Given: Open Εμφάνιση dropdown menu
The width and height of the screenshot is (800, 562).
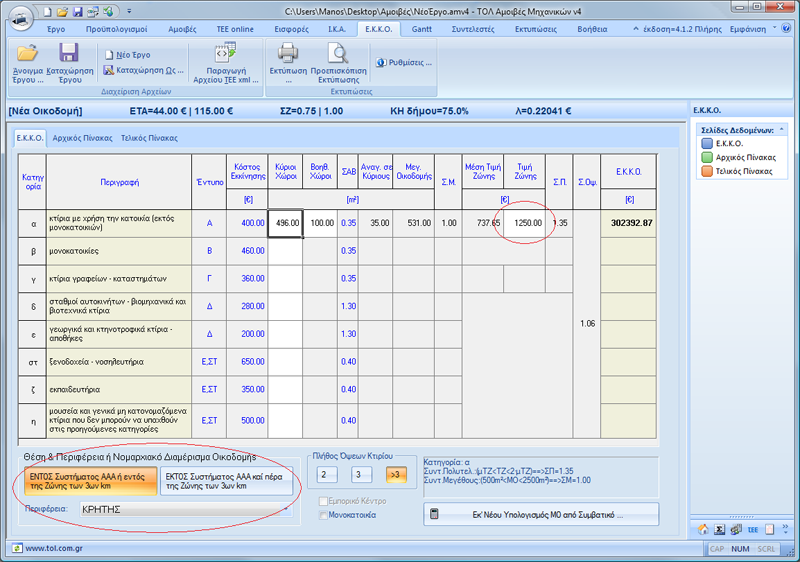Looking at the screenshot, I should [x=752, y=29].
